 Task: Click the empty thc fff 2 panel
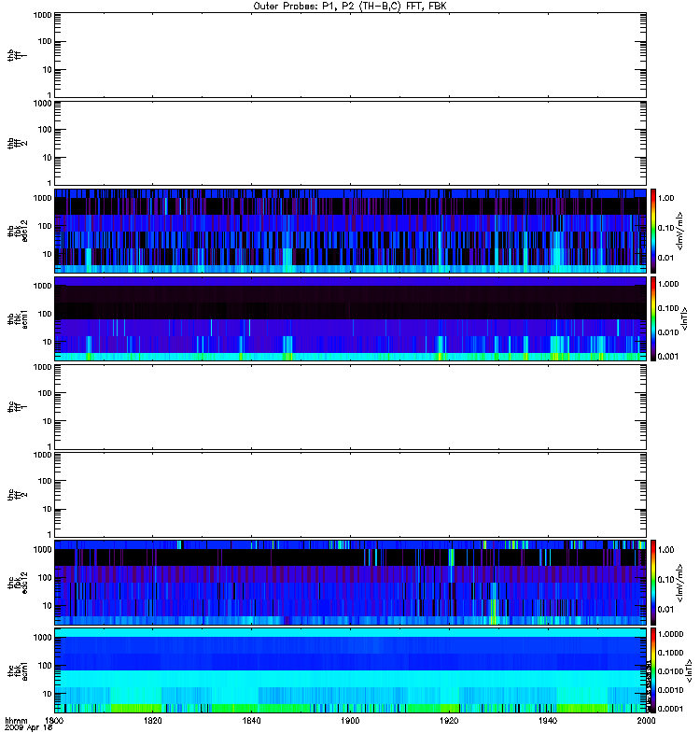point(350,495)
